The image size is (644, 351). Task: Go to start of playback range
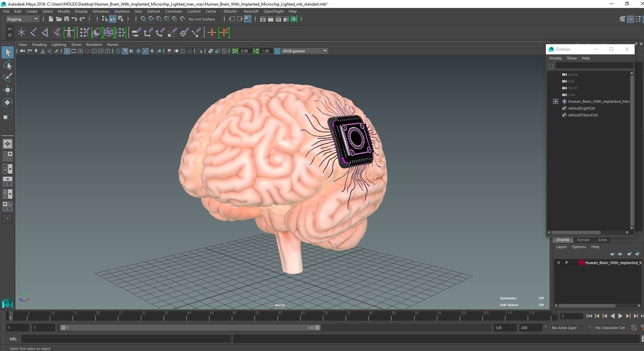click(x=589, y=316)
